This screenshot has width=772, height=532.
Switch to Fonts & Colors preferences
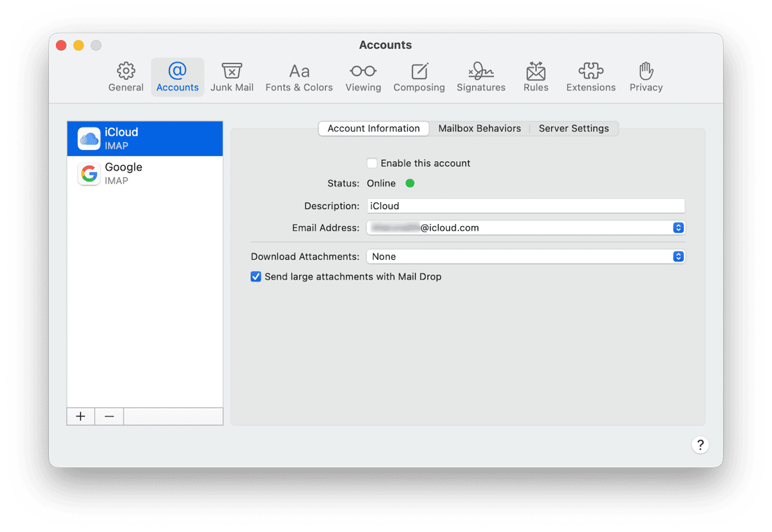coord(299,77)
